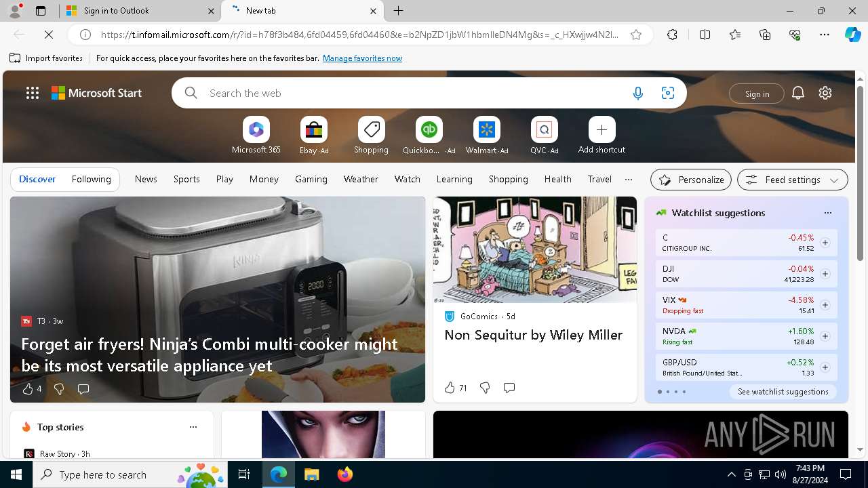Open the Non Sequitur comic thumbnail
This screenshot has width=868, height=488.
click(535, 249)
